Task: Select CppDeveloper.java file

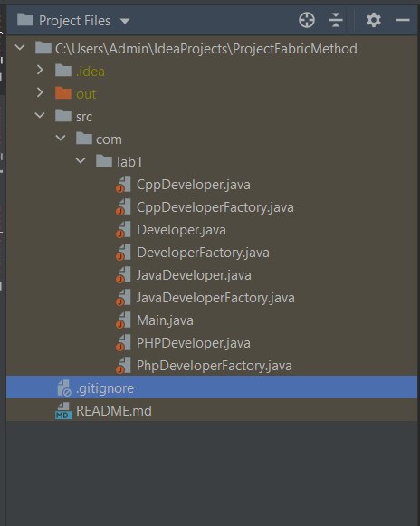Action: pos(193,185)
